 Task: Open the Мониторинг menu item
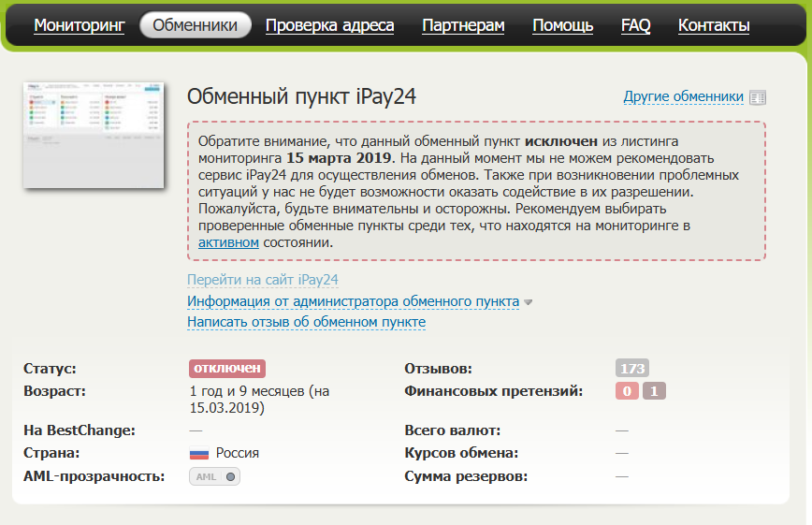(x=80, y=25)
